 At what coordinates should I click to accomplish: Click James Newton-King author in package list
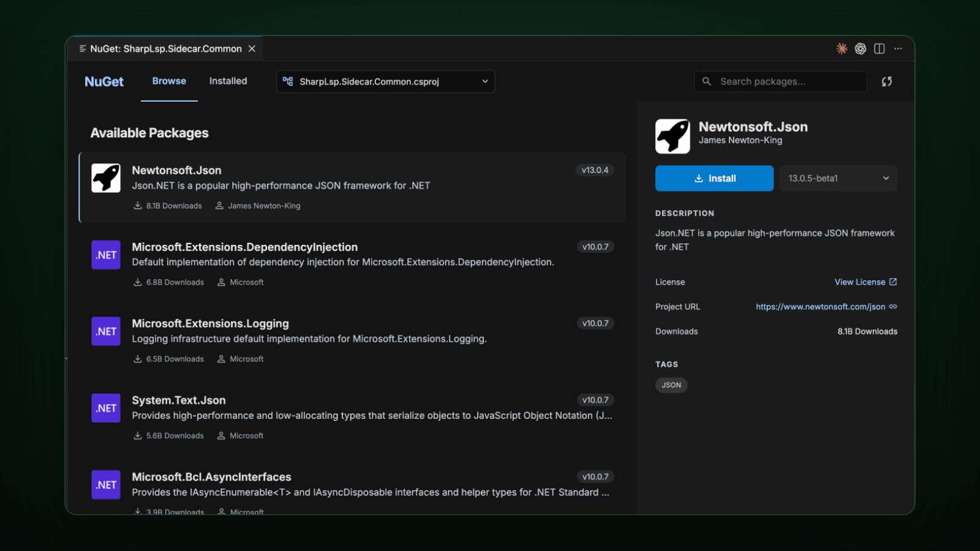(x=258, y=206)
